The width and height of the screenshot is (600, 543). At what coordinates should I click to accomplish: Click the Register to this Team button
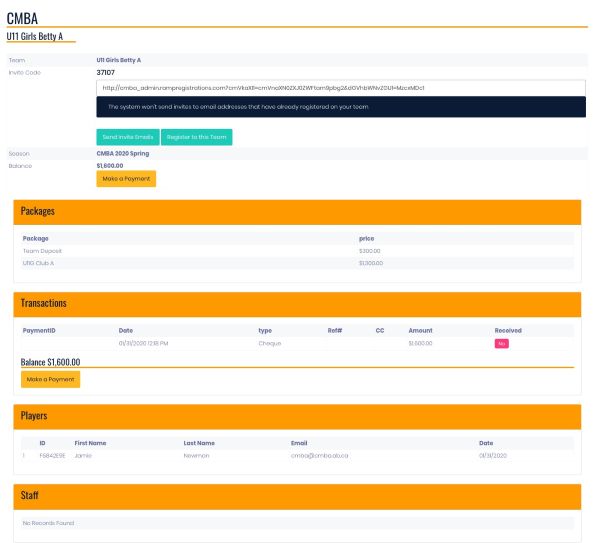[196, 137]
